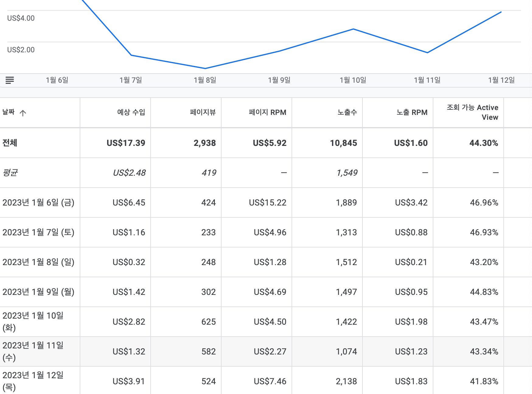Select the 1월 10일 chart axis label
Screen dimensions: 532x394
pos(353,80)
